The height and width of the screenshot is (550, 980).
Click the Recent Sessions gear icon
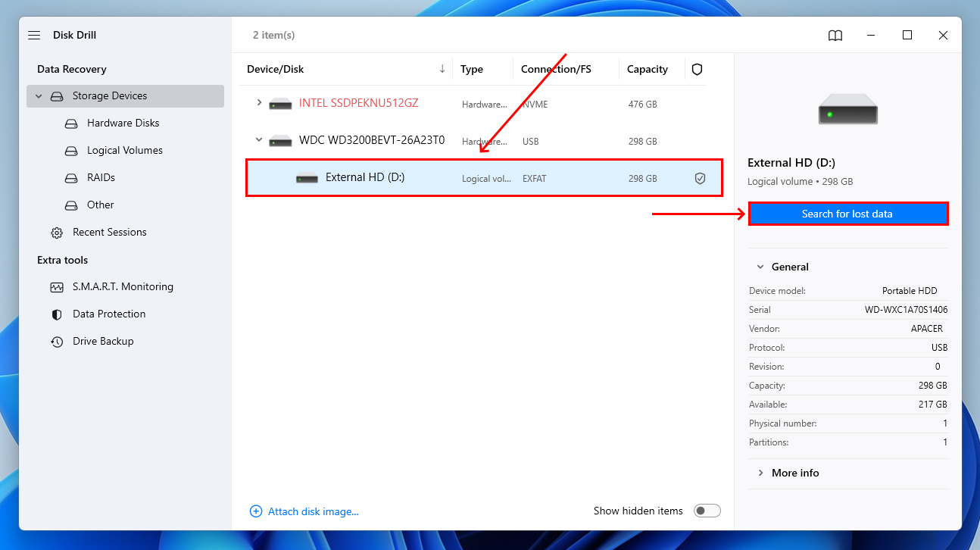[x=57, y=233]
